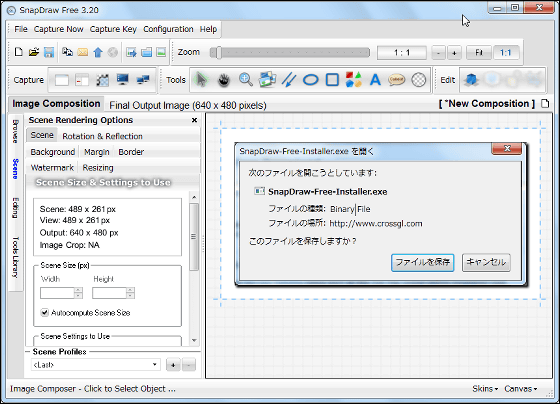Viewport: 560px width, 404px height.
Task: Select the region capture icon
Action: click(x=102, y=80)
